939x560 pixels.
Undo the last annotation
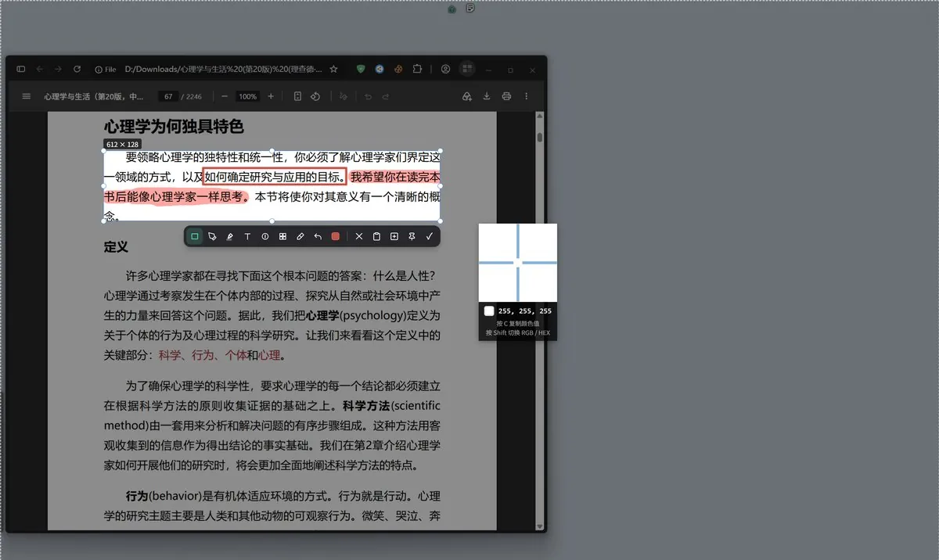tap(318, 236)
